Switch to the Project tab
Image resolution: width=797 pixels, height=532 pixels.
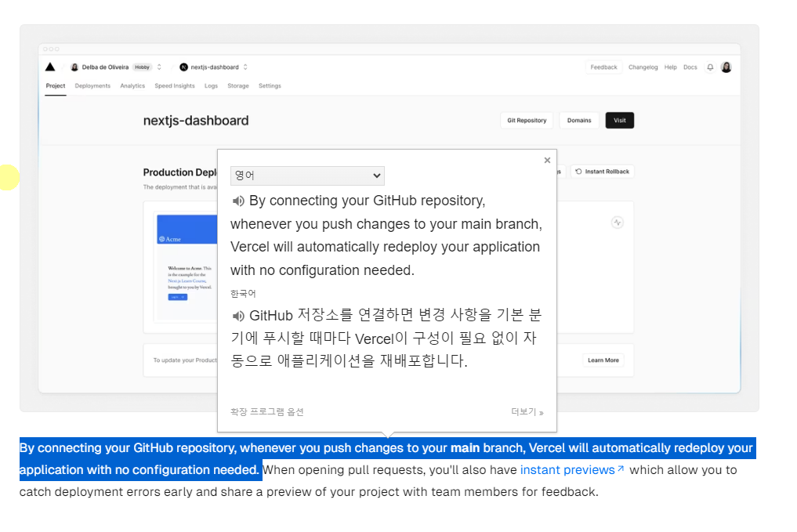(x=56, y=86)
